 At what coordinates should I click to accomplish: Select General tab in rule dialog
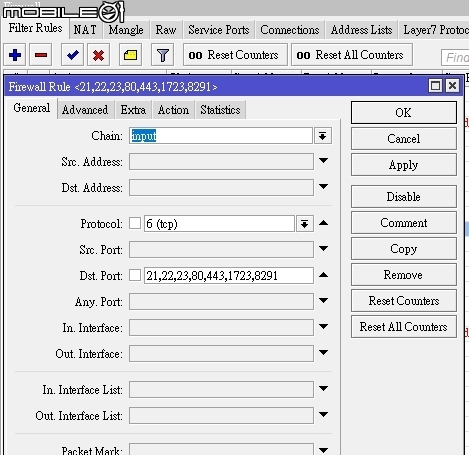(32, 108)
